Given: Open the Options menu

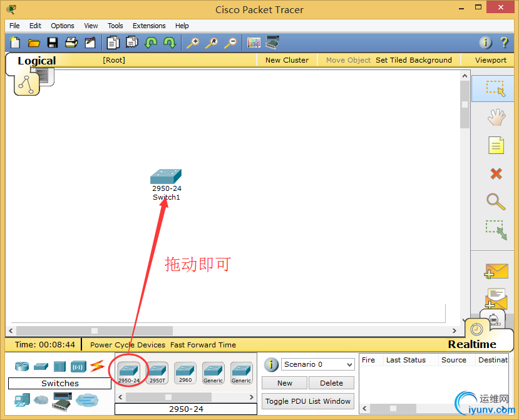Looking at the screenshot, I should [62, 26].
